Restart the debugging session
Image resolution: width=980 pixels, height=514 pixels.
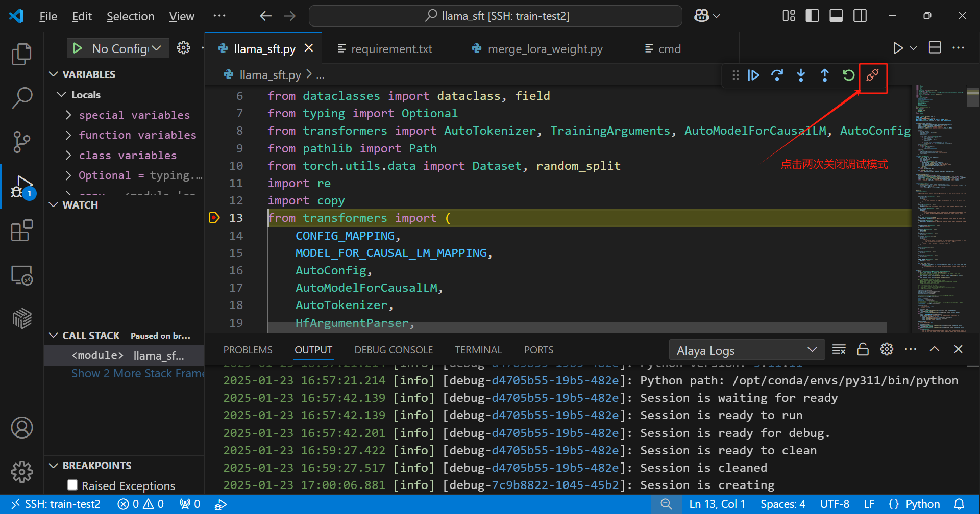point(848,75)
